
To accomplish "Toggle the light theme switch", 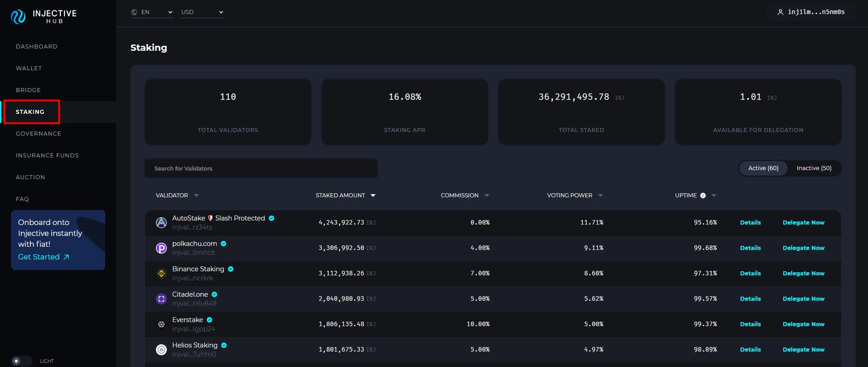I will point(21,361).
